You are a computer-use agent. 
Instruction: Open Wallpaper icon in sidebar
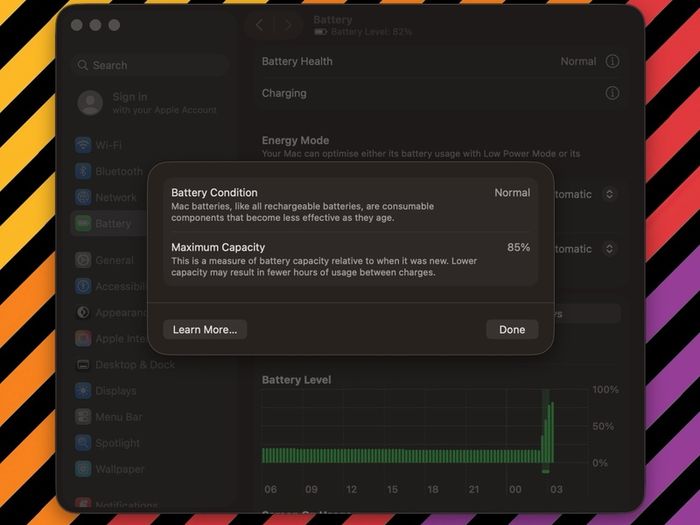(x=83, y=469)
